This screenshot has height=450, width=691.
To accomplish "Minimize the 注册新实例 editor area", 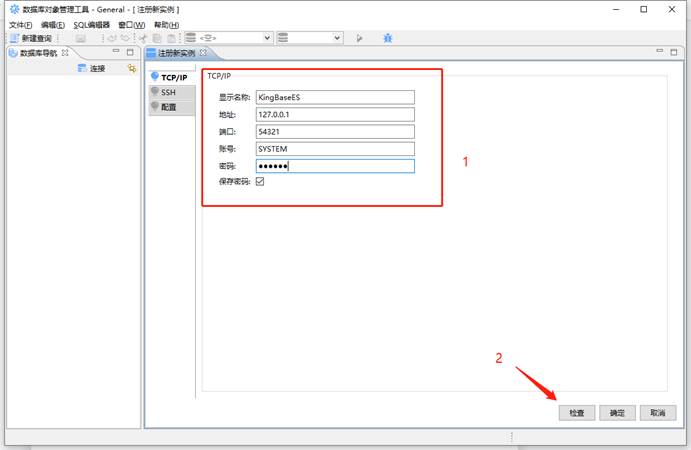I will 659,52.
